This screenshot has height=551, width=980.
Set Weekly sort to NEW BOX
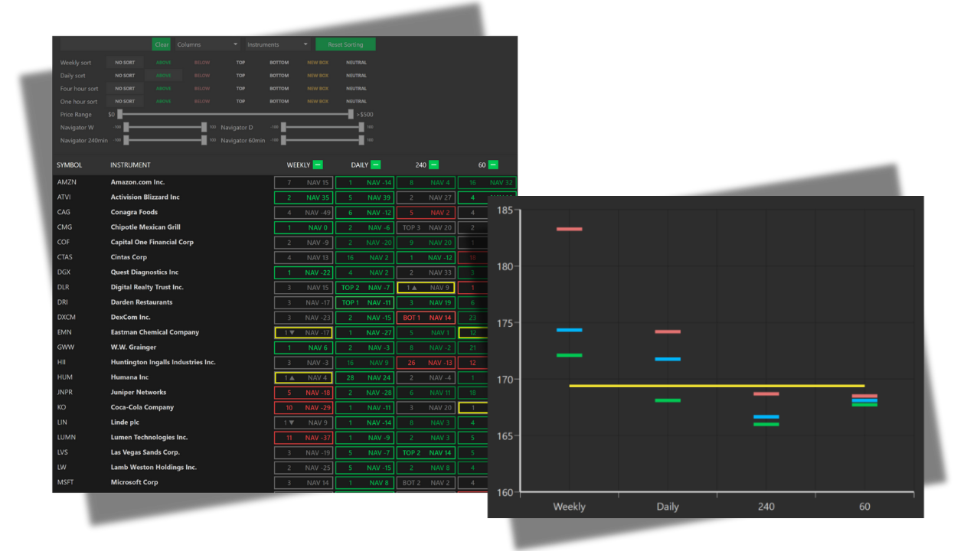click(x=318, y=63)
